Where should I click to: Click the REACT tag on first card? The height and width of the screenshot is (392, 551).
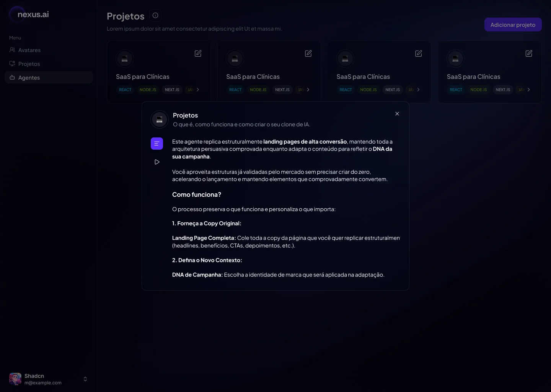coord(125,90)
